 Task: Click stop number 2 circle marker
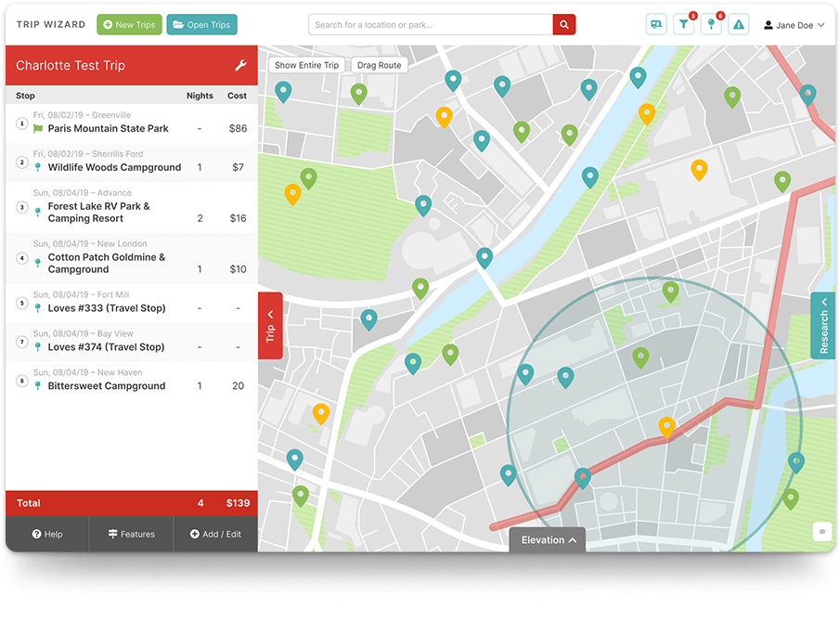(x=22, y=162)
